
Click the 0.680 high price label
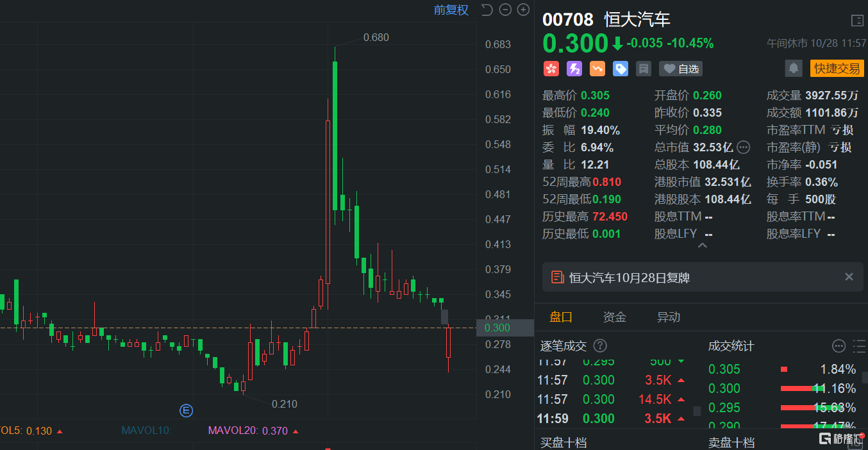pos(376,37)
